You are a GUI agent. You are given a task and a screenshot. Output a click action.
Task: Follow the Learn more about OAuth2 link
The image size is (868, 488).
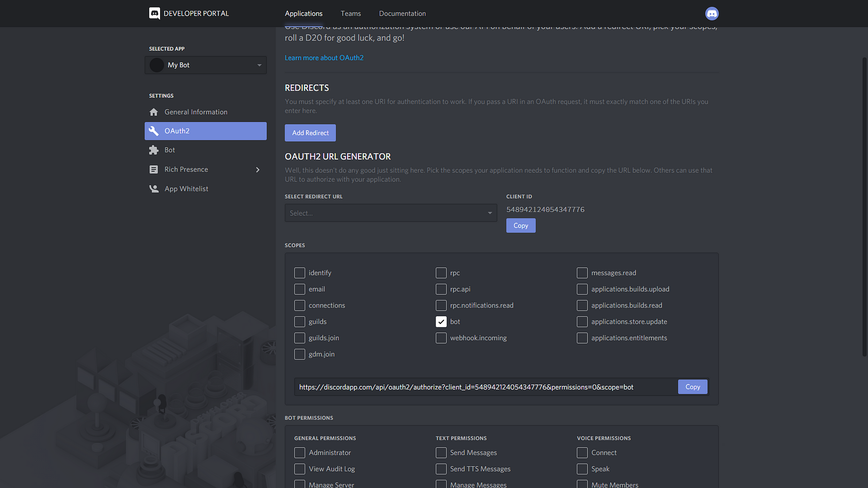[324, 58]
